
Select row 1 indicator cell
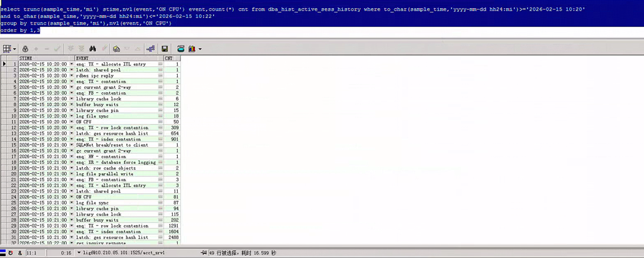[4, 64]
